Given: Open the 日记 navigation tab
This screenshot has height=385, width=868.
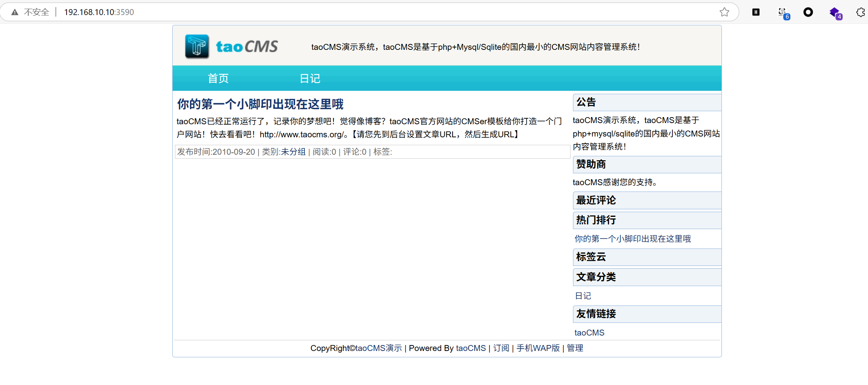Looking at the screenshot, I should [x=310, y=78].
